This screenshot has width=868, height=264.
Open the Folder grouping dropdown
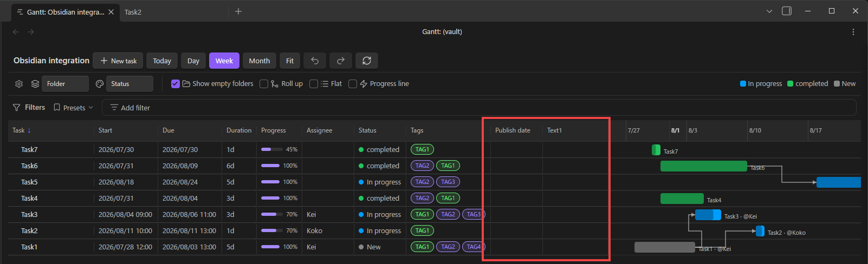pyautogui.click(x=65, y=84)
